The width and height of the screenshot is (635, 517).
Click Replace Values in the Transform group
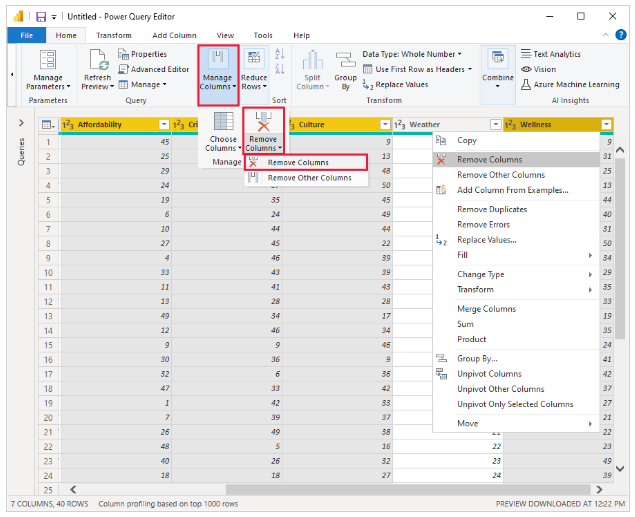click(403, 84)
